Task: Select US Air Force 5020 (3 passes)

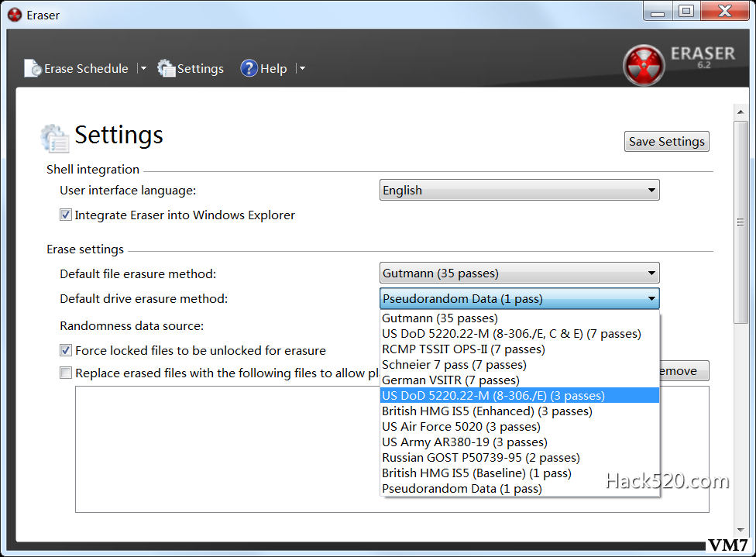Action: [x=519, y=427]
